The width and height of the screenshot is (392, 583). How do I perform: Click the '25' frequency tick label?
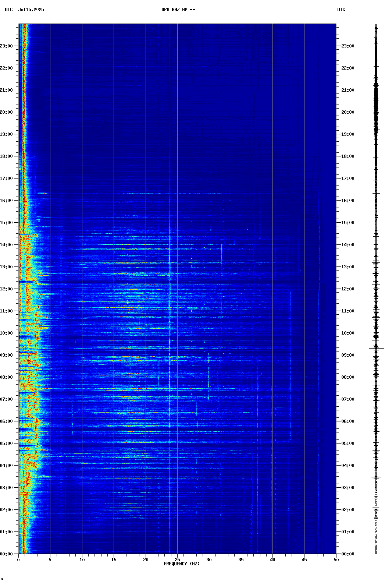click(x=177, y=560)
